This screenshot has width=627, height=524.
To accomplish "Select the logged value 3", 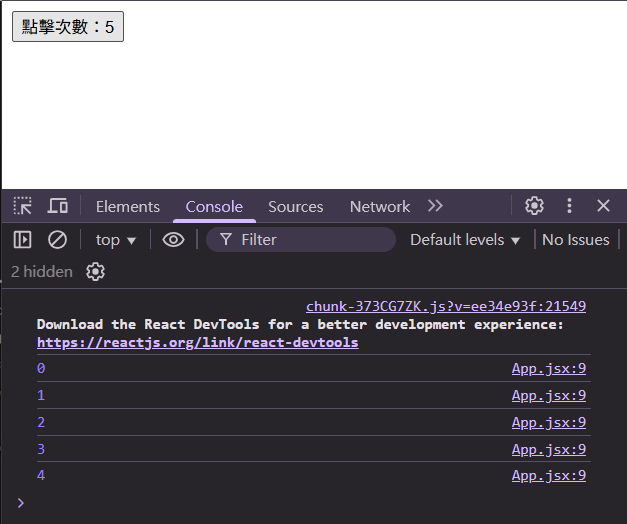I will click(41, 449).
